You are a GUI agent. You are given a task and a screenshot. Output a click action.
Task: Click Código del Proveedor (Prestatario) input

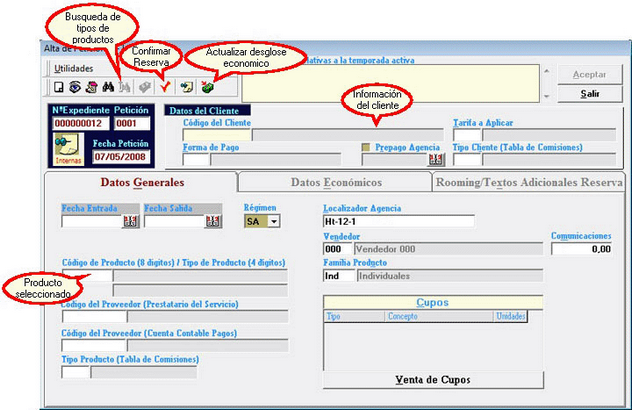pyautogui.click(x=94, y=317)
